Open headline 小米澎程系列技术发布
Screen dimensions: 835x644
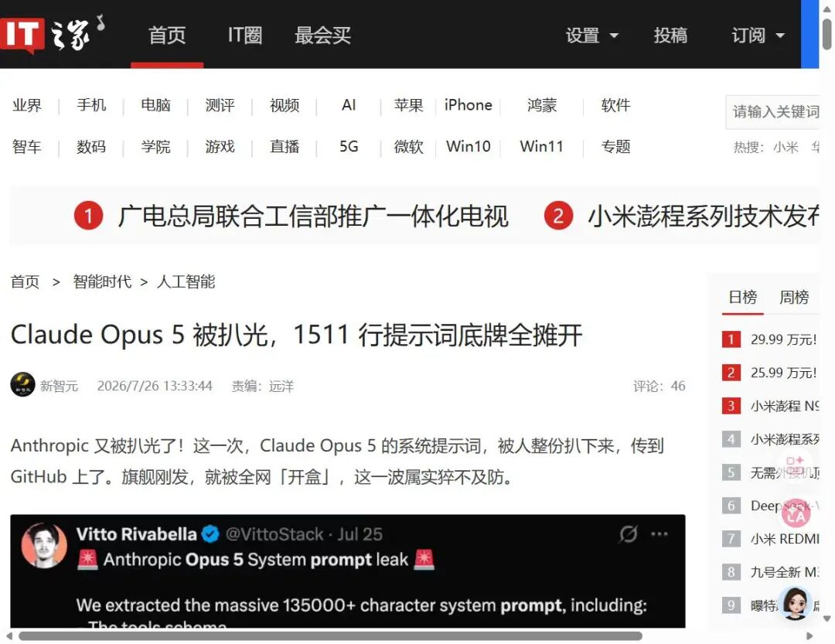tap(704, 216)
